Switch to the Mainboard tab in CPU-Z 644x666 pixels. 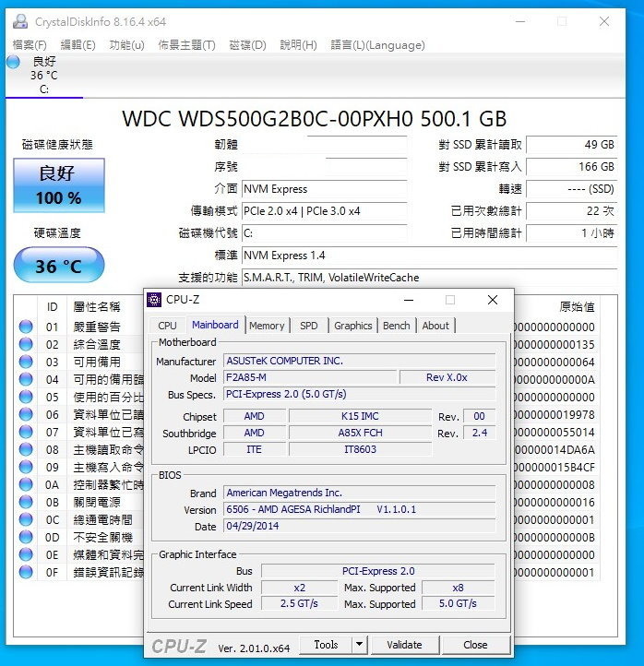coord(215,325)
